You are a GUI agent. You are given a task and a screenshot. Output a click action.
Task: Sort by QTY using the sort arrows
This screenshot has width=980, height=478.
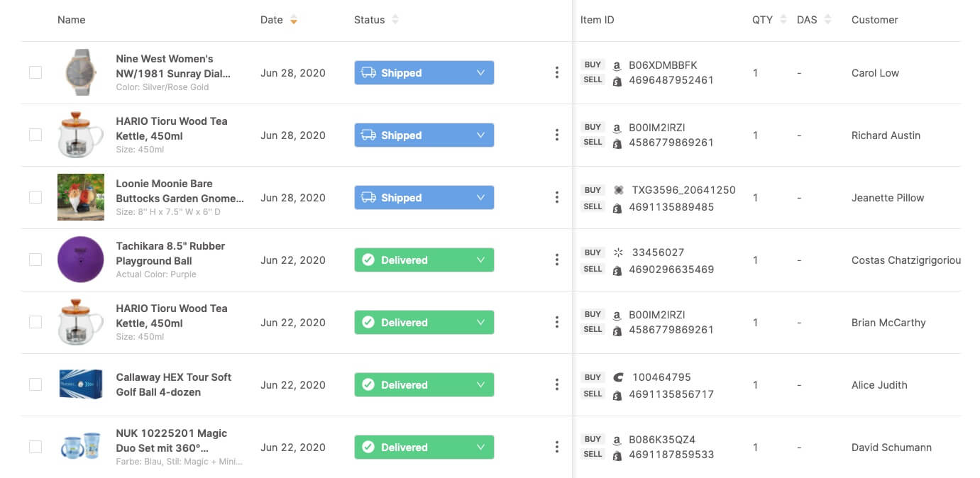click(x=783, y=20)
